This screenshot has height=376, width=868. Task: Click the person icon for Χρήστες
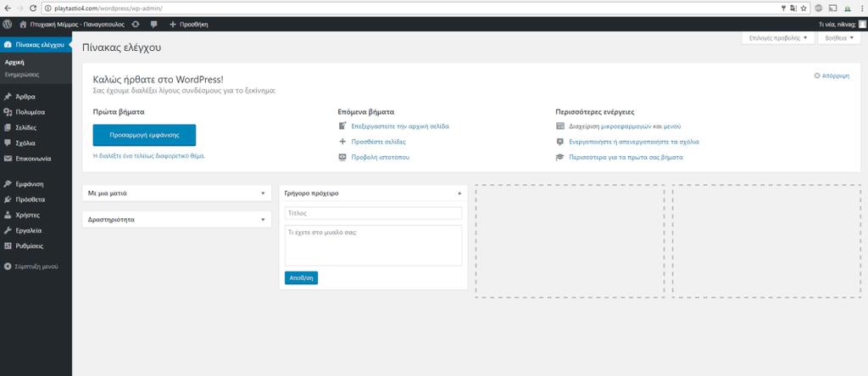(8, 215)
